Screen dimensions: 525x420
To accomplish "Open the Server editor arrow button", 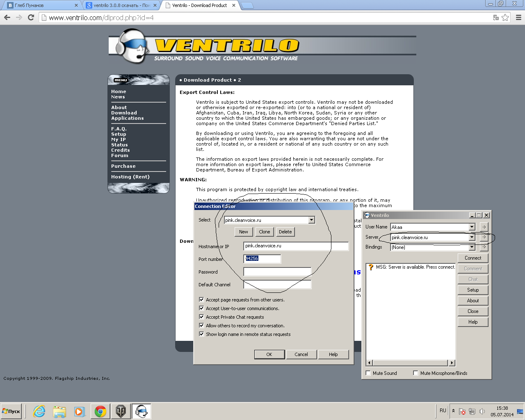I will point(484,237).
